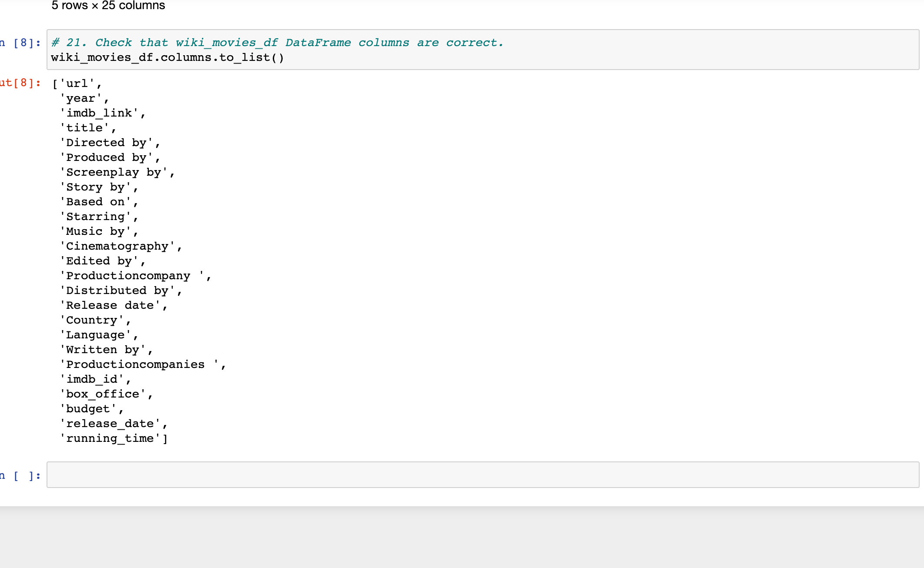
Task: Click the Out[8] output prompt label
Action: point(21,83)
